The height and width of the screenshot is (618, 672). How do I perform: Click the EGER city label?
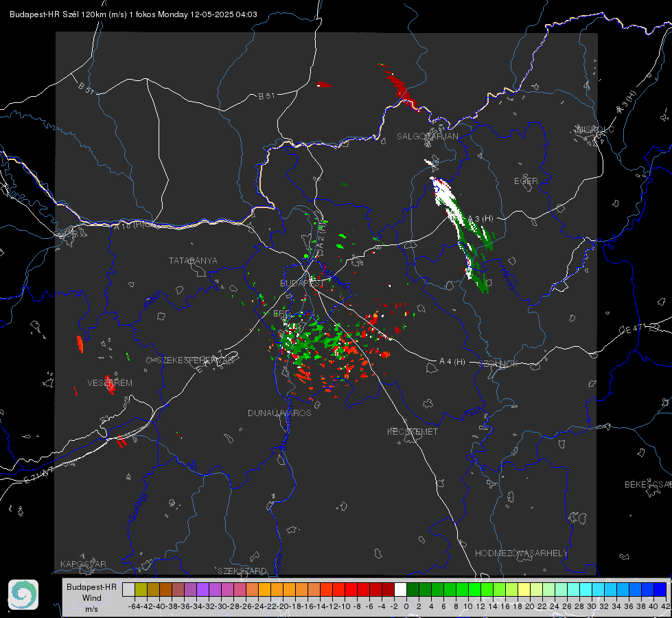(526, 181)
